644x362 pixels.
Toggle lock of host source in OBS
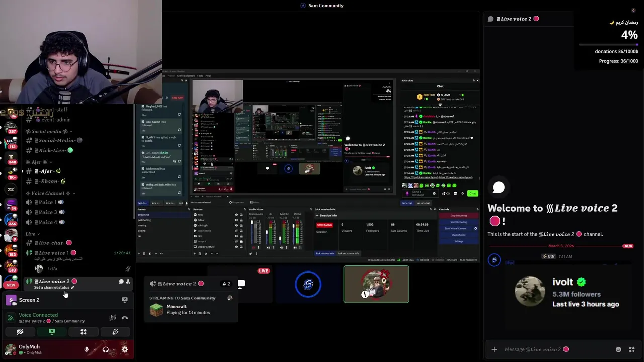[x=241, y=215]
